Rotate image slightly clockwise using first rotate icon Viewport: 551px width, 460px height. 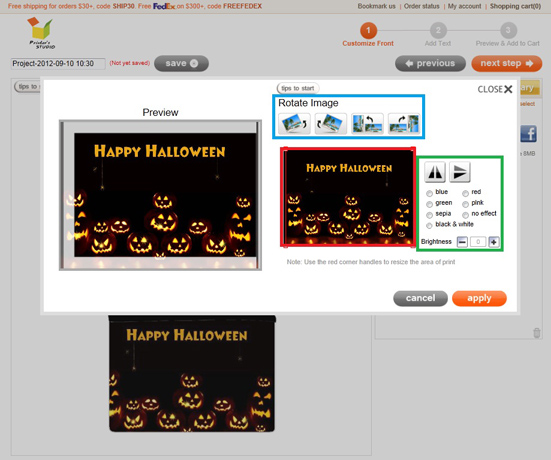coord(294,123)
